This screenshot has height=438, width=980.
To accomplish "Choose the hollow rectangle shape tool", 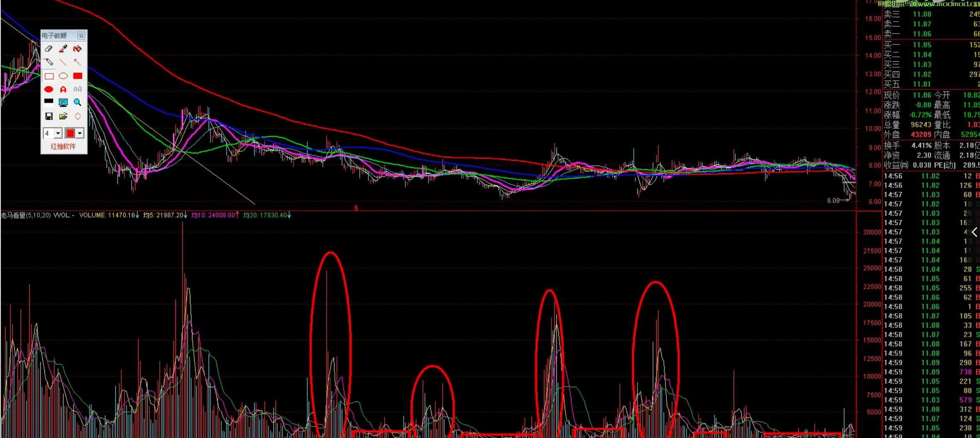I will click(x=49, y=76).
